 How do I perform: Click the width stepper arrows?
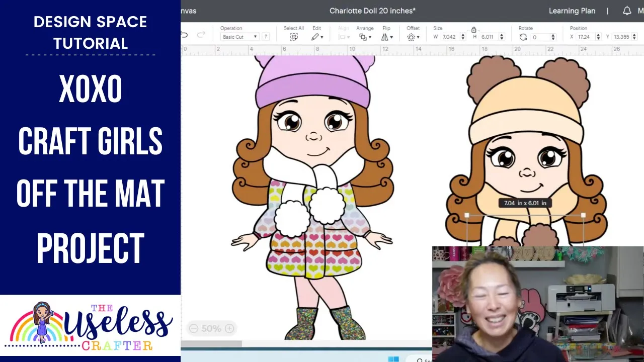click(x=463, y=37)
